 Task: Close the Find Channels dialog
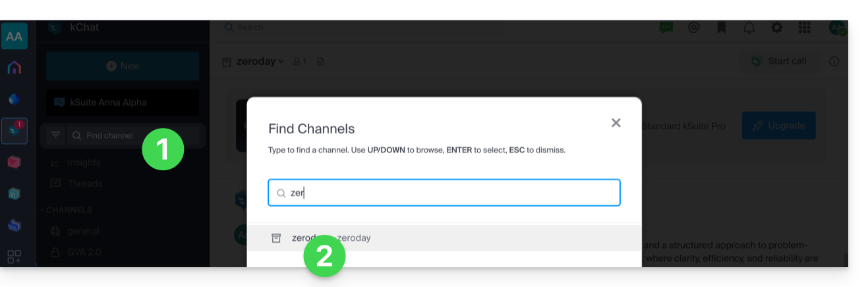click(616, 123)
